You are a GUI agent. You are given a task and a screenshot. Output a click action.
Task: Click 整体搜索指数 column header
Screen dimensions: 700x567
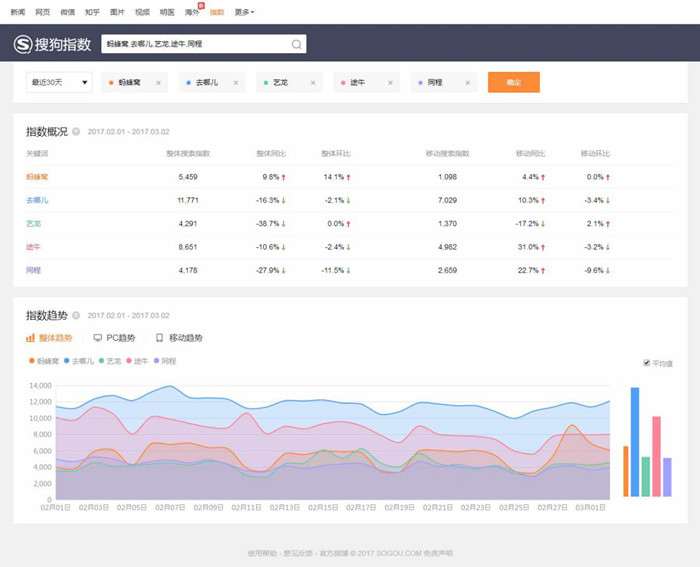(188, 154)
